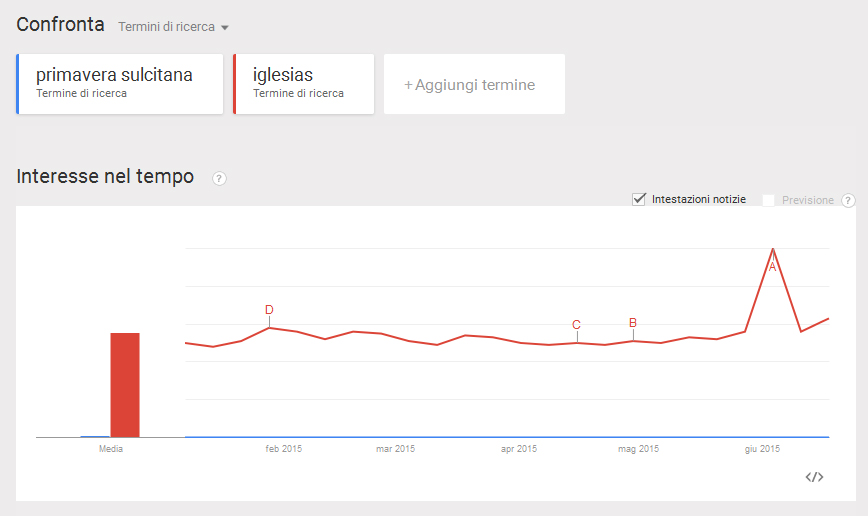This screenshot has height=516, width=868.
Task: Click news headline marker B on chart
Action: coord(633,322)
